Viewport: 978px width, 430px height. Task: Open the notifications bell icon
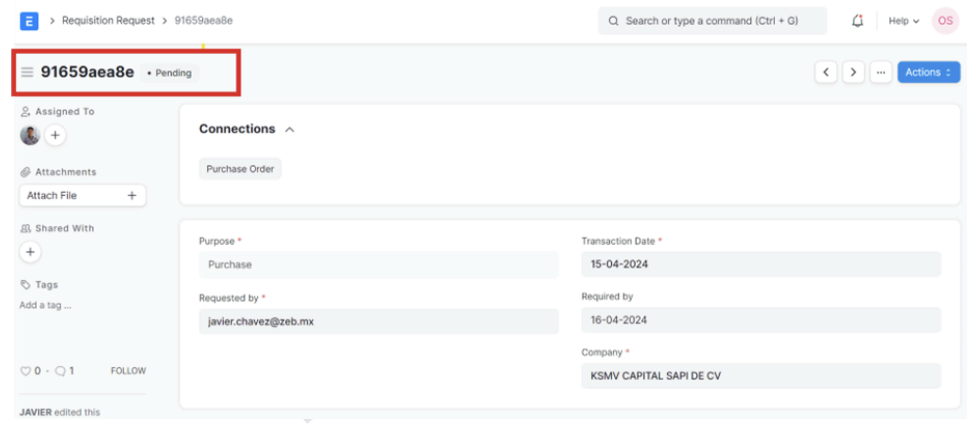click(857, 20)
